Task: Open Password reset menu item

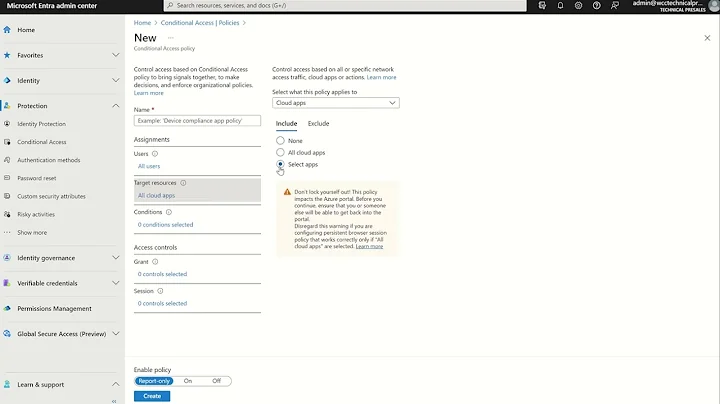Action: 37,178
